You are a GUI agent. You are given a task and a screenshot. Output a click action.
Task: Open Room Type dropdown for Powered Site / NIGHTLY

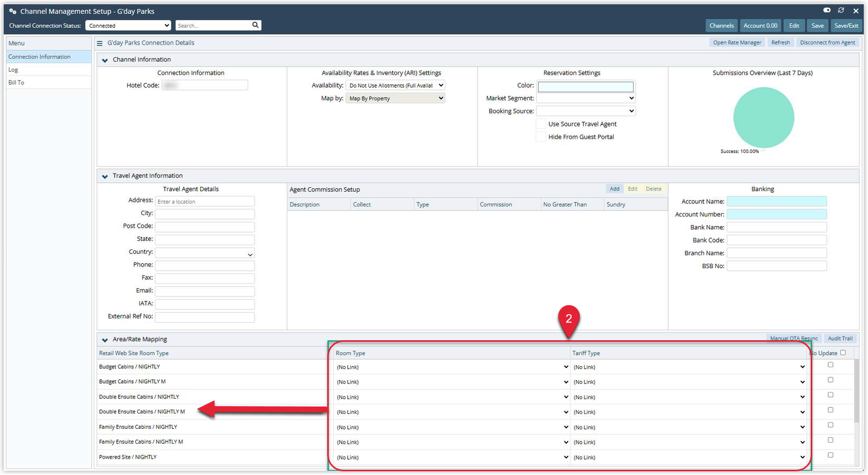(452, 457)
